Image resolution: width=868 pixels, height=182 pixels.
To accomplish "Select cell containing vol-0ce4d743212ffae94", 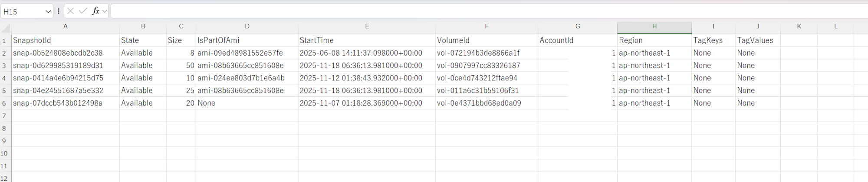I will pyautogui.click(x=487, y=78).
